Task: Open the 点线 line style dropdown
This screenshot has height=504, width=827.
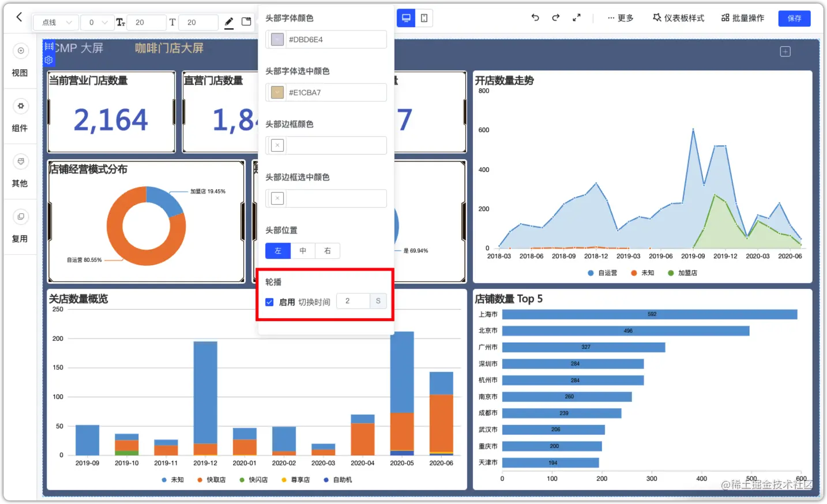Action: click(56, 22)
